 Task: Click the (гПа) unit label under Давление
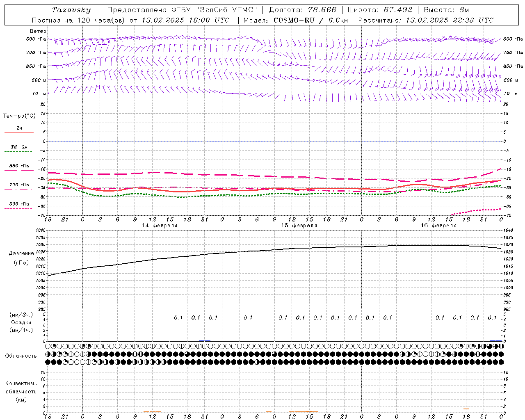(x=21, y=263)
